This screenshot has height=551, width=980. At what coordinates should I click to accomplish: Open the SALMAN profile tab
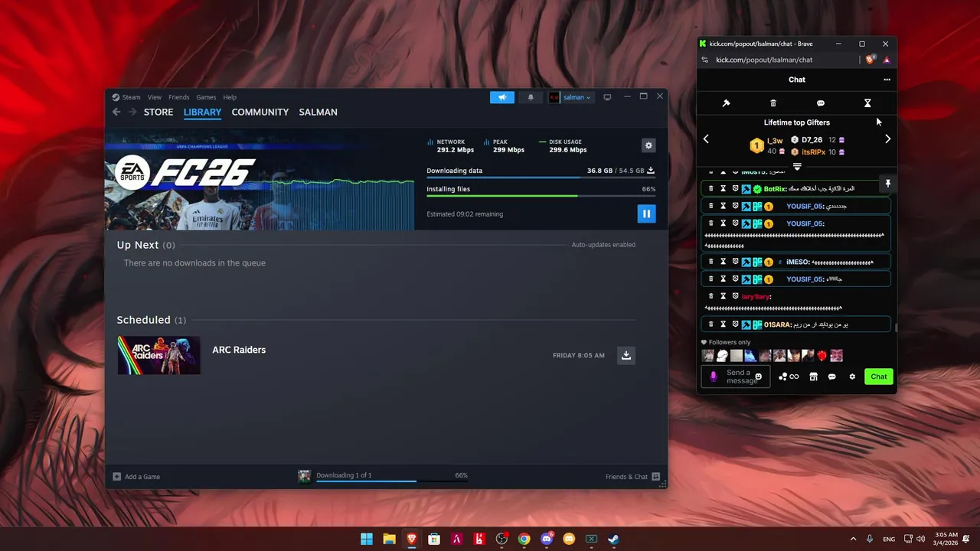318,112
